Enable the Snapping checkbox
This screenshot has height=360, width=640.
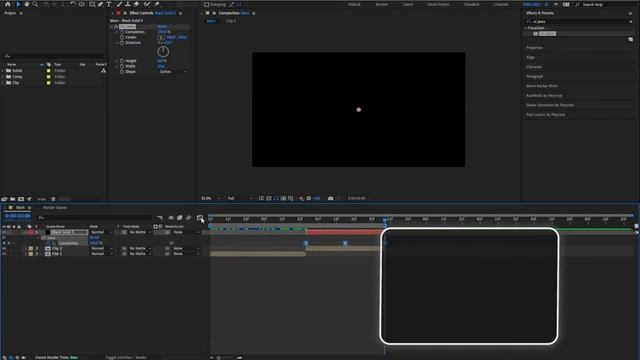[x=207, y=4]
